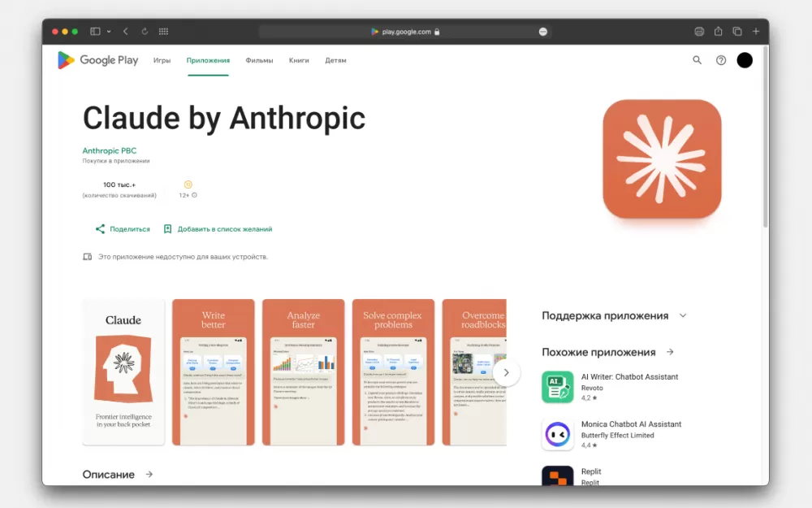Click the Safari share icon
The width and height of the screenshot is (812, 508).
719,31
